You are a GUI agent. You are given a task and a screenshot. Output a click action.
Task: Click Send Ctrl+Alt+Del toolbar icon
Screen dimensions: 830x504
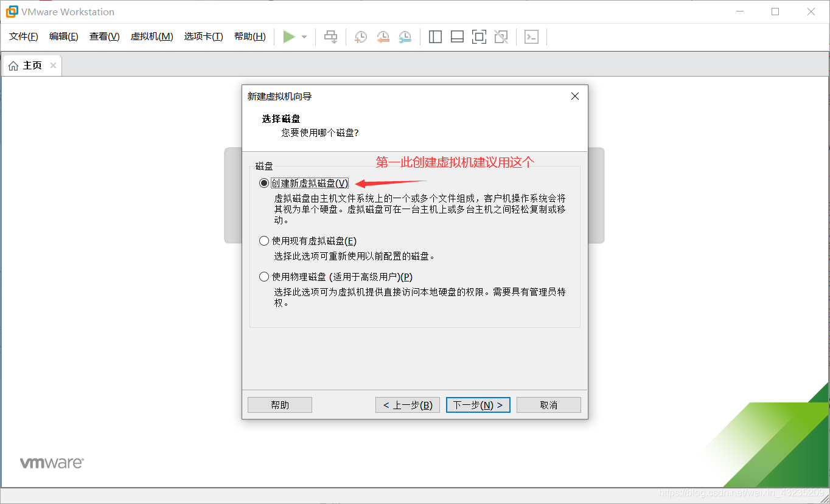tap(330, 37)
